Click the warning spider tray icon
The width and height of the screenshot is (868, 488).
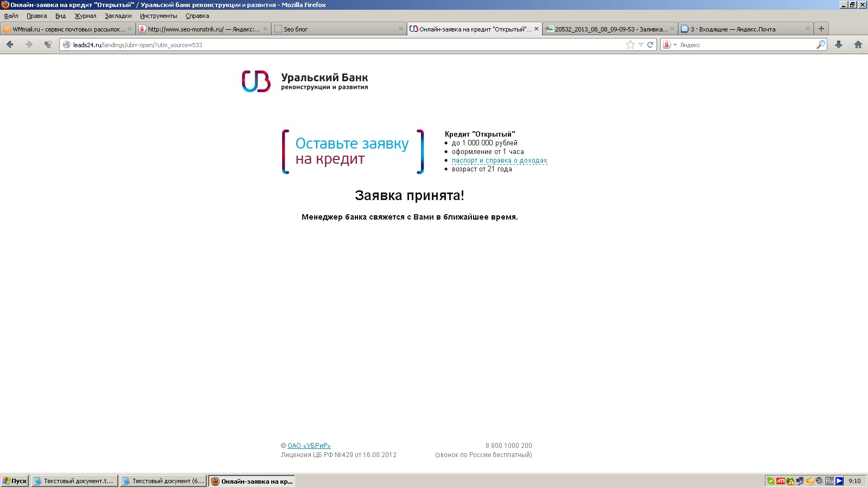[x=790, y=481]
